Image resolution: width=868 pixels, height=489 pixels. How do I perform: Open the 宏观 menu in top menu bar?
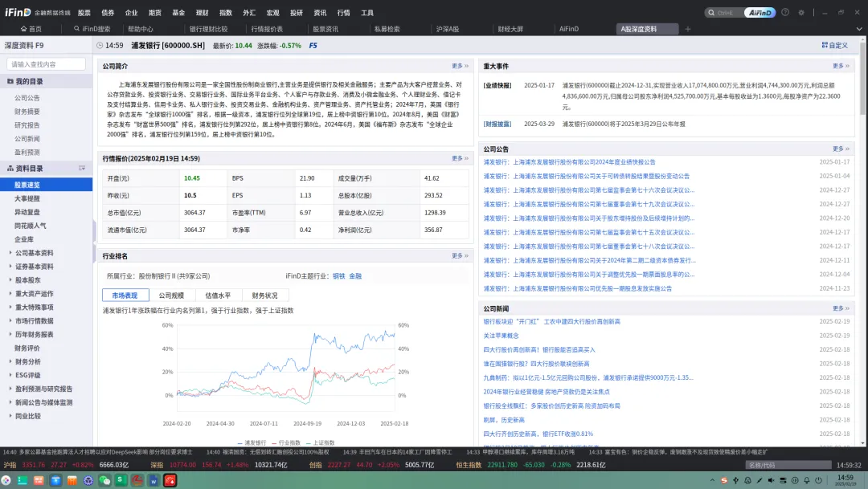(272, 13)
